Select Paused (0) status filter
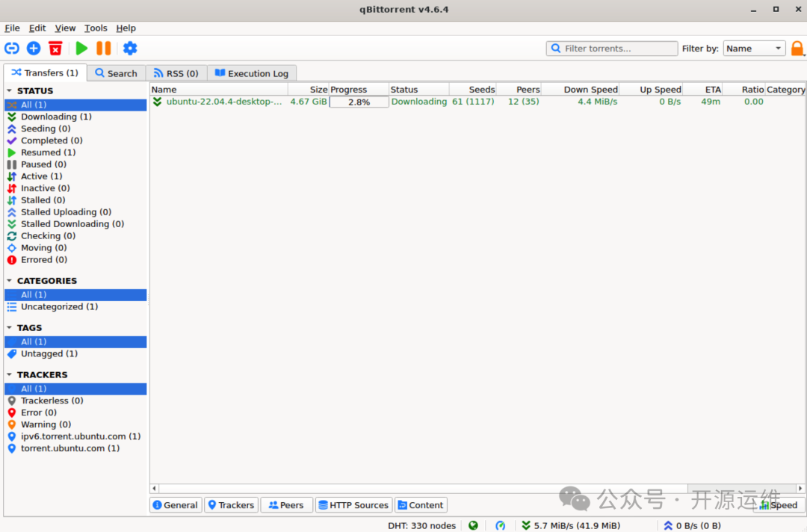Image resolution: width=807 pixels, height=532 pixels. (75, 164)
